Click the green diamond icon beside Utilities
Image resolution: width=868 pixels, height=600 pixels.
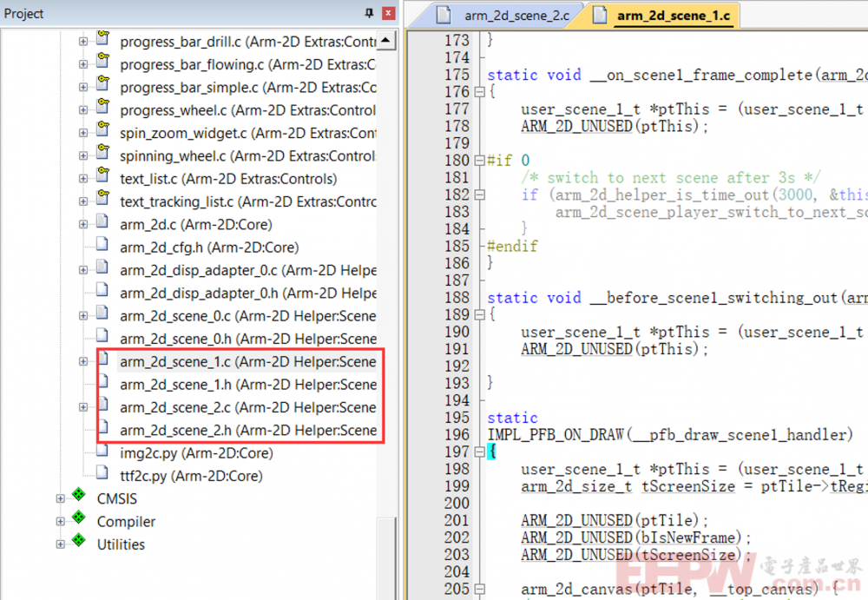pos(79,539)
